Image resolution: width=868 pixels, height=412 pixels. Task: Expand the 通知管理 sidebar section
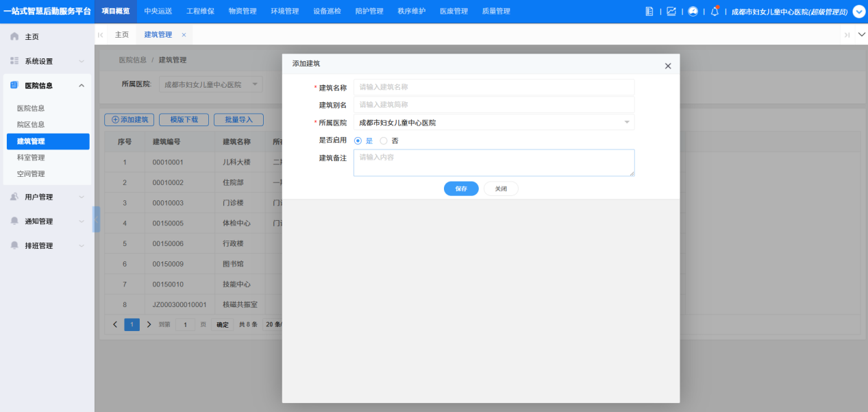point(82,221)
